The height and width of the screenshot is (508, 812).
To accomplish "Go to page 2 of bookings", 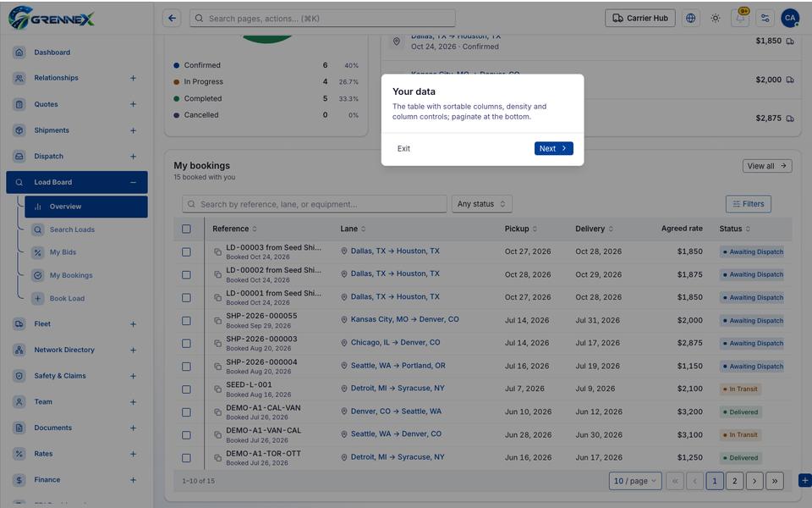I will point(734,481).
